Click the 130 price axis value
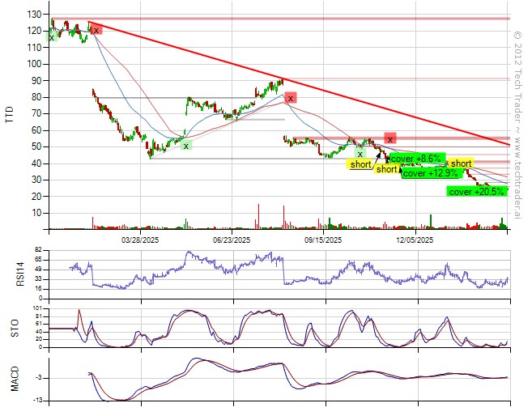Screen dimensions: 532x416 tap(34, 15)
